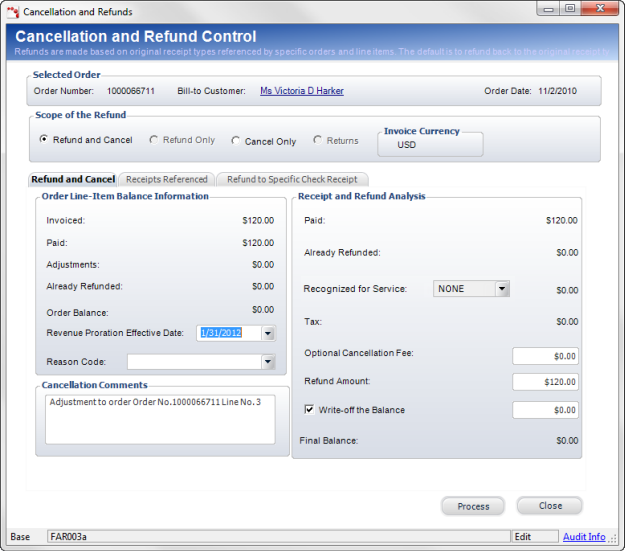Toggle the Write-off the Balance checkbox
The width and height of the screenshot is (625, 551).
point(309,409)
